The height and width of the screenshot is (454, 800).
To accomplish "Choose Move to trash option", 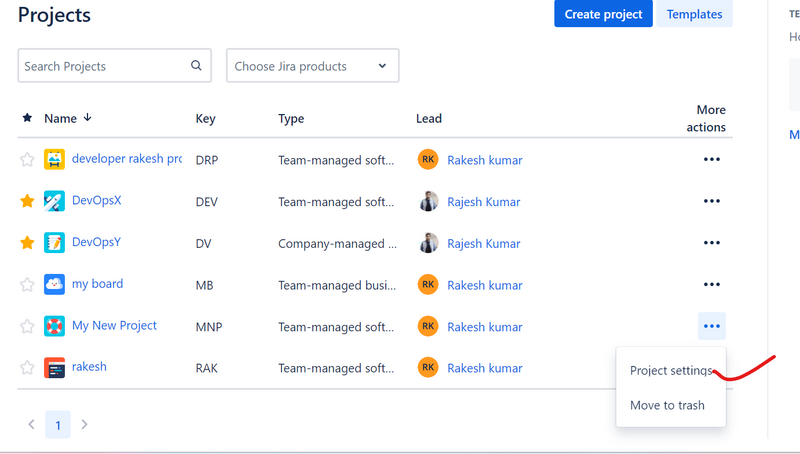I will (x=667, y=405).
